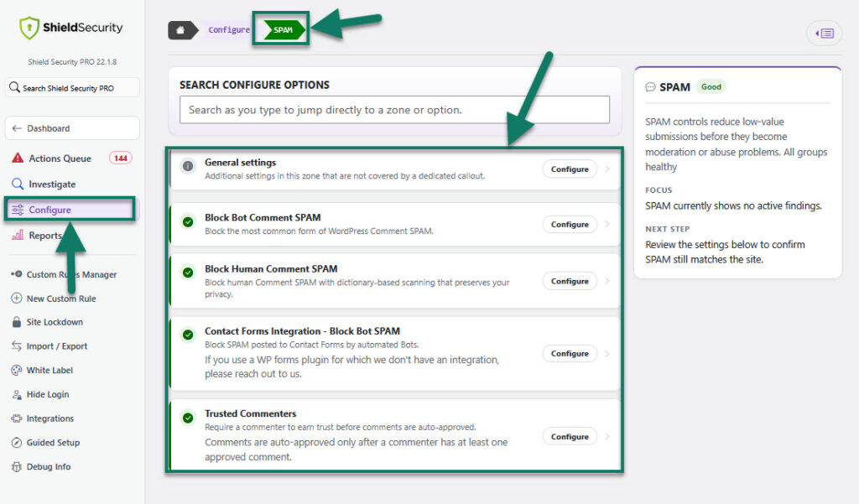Click the ShieldSecurity logo
The height and width of the screenshot is (504, 859).
[x=71, y=28]
